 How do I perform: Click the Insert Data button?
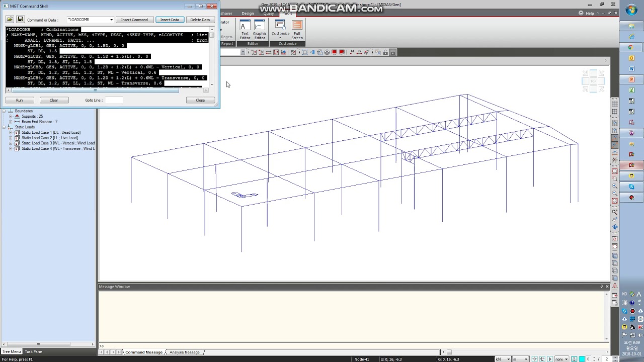tap(170, 20)
